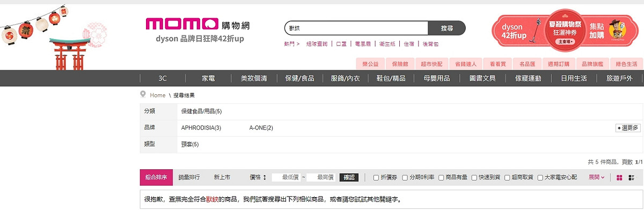Screen dimensions: 644x210
Task: Check the 快速到貨 checkbox
Action: 474,177
